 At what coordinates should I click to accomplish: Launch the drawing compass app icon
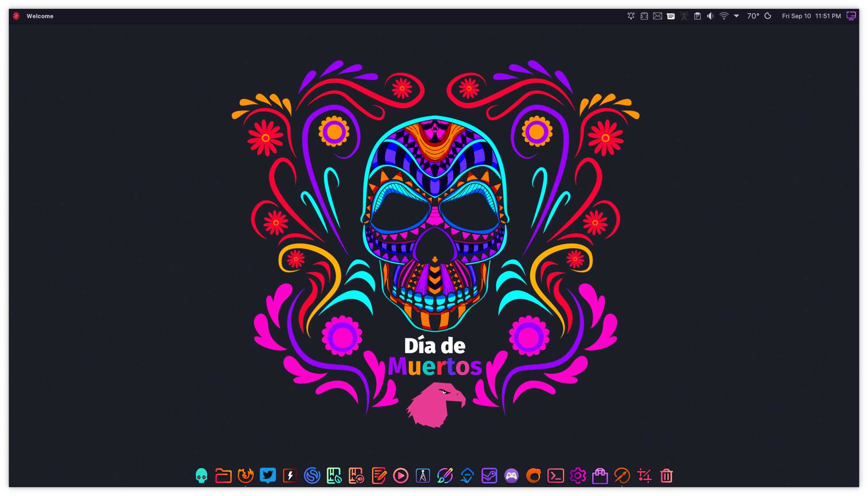(423, 476)
